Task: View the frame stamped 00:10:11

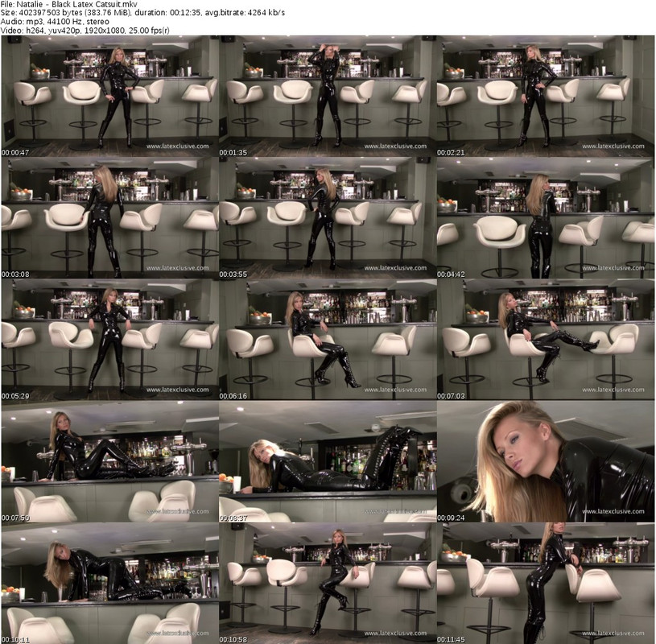Action: tap(109, 584)
